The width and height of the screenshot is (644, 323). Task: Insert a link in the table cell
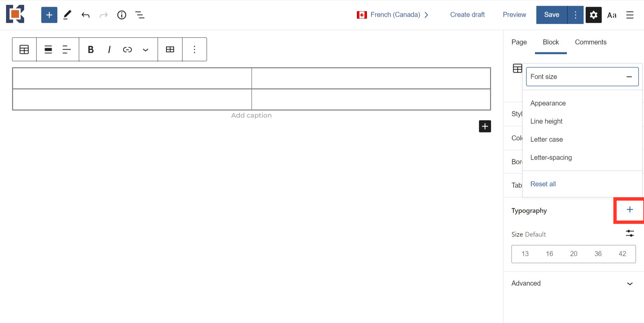127,50
